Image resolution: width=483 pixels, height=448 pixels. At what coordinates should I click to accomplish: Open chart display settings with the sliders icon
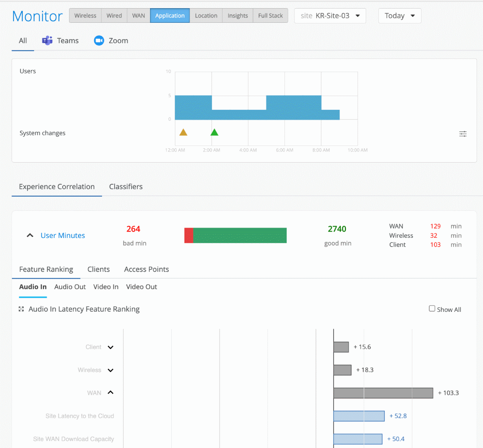tap(463, 133)
